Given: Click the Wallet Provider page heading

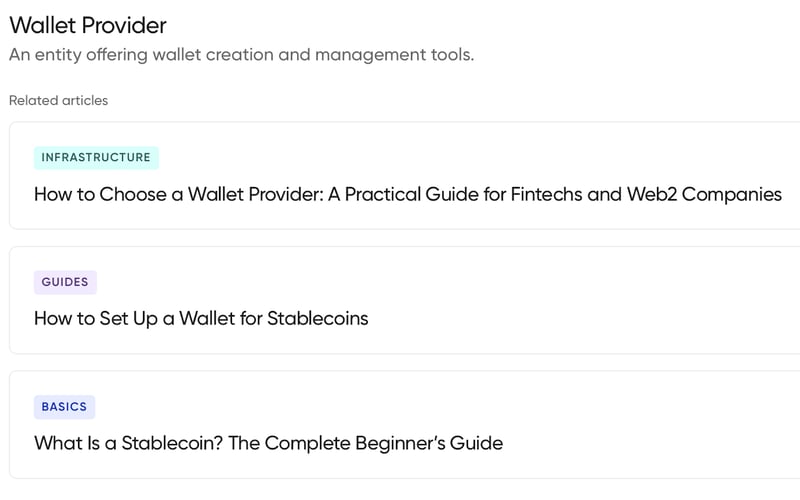Looking at the screenshot, I should point(88,25).
